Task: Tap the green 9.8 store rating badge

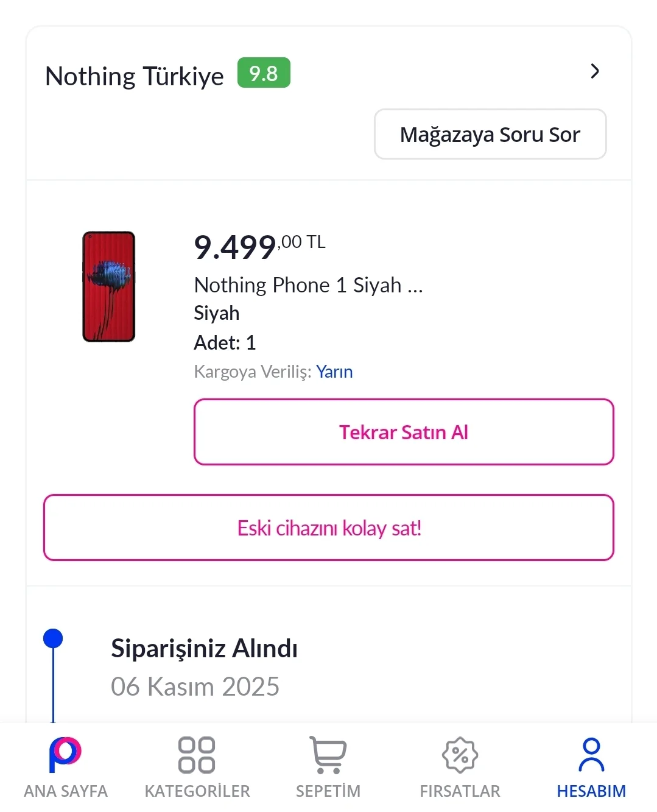Action: (264, 73)
